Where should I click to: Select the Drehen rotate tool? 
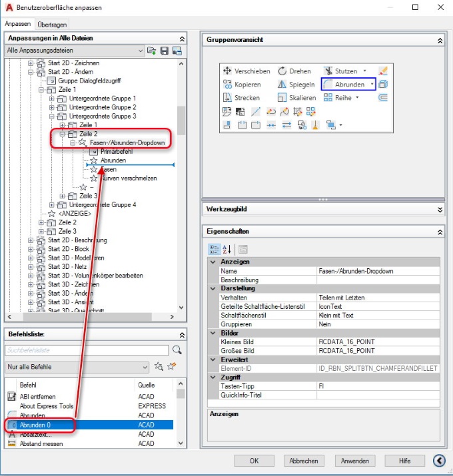(x=282, y=71)
